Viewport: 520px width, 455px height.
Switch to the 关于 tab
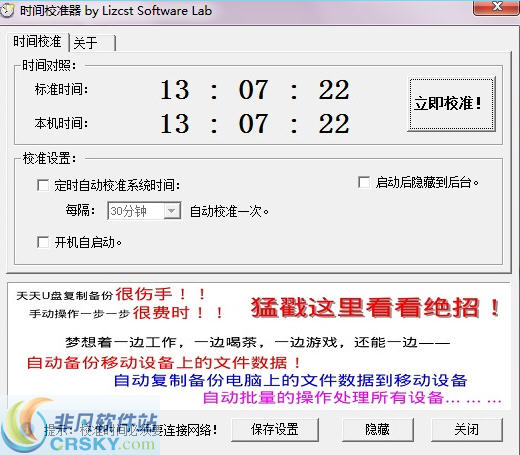tap(92, 43)
